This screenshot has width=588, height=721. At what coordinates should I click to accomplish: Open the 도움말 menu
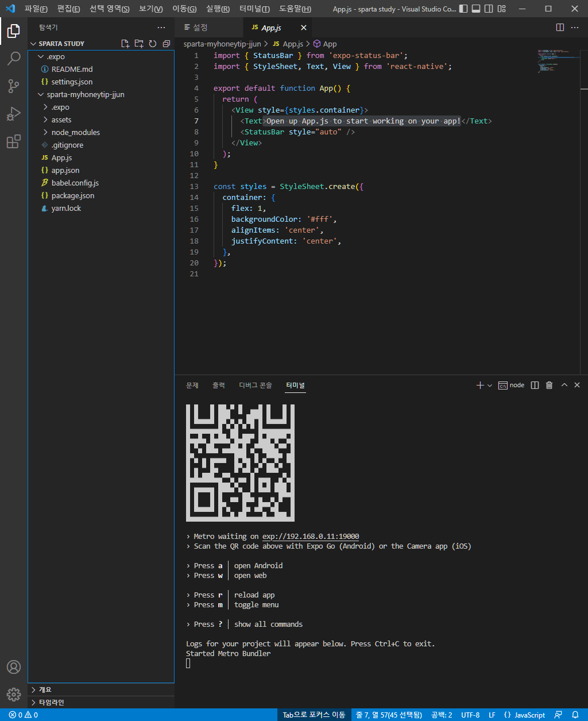pos(295,9)
